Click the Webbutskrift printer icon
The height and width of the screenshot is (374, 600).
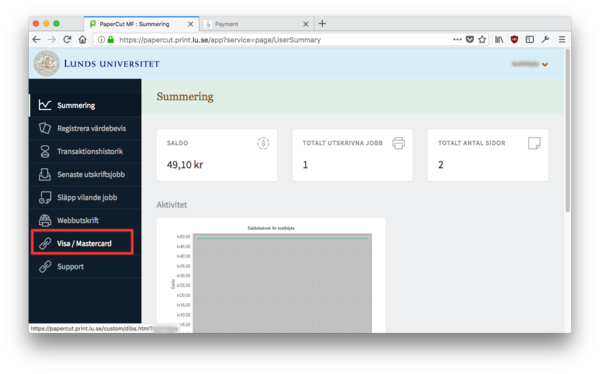[45, 220]
